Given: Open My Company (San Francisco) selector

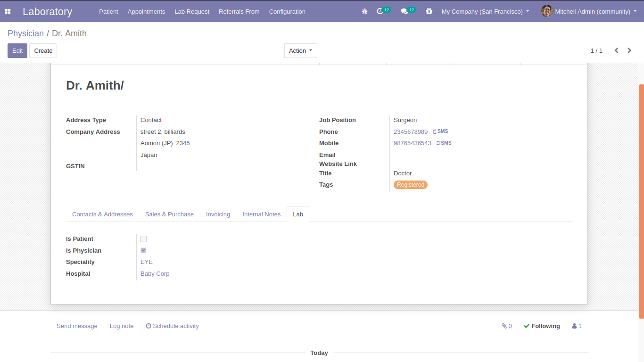Looking at the screenshot, I should pos(485,11).
